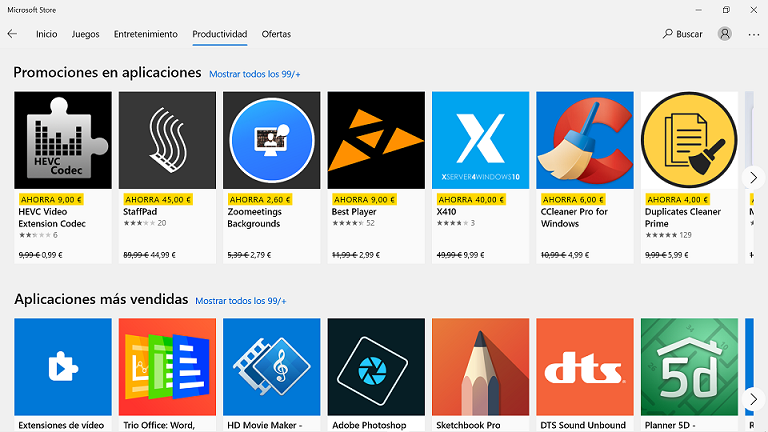The width and height of the screenshot is (768, 432).
Task: Click the 'AHORRA 6,00 €' savings badge
Action: tap(573, 199)
